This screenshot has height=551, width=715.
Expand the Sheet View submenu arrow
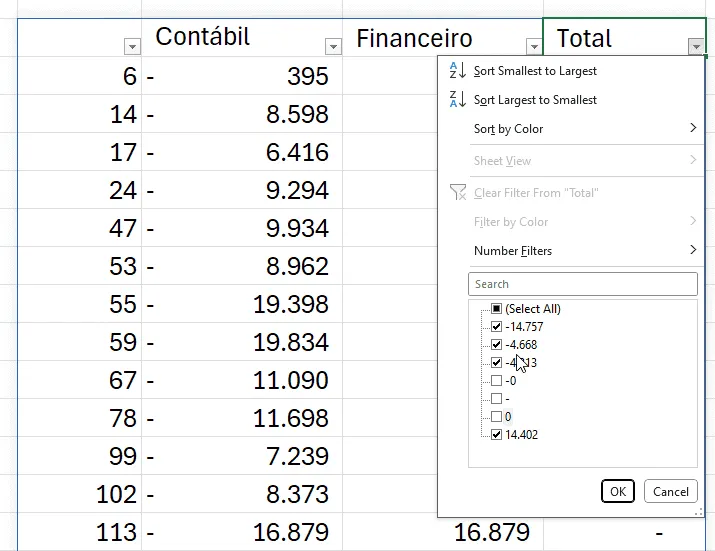[x=693, y=160]
